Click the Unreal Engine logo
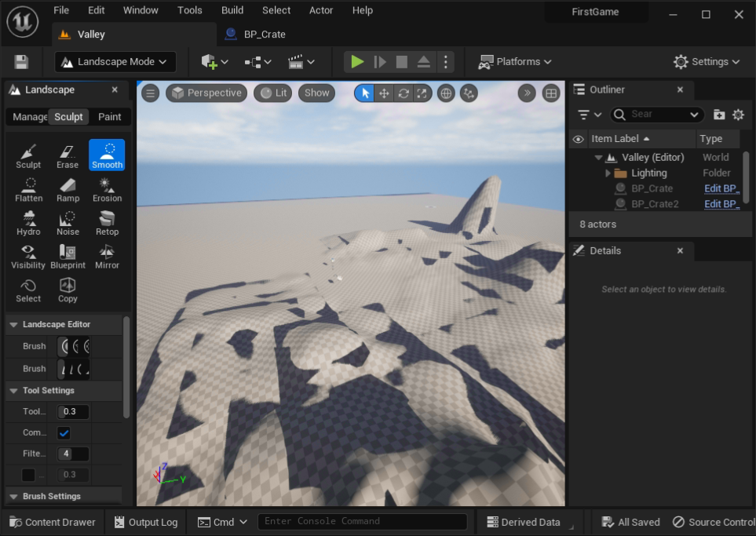Image resolution: width=756 pixels, height=536 pixels. pos(23,21)
